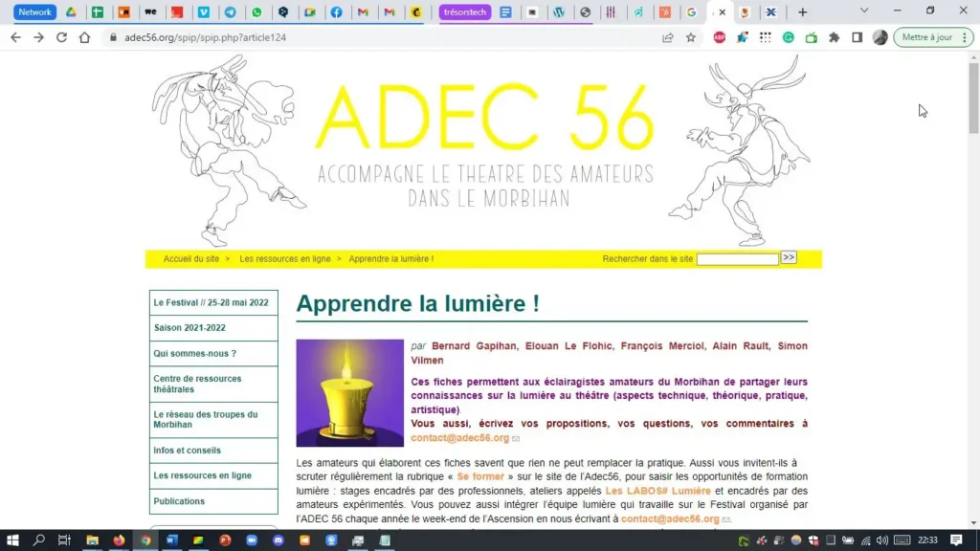This screenshot has height=551, width=980.
Task: Click the Mettre à jour button
Action: coord(926,37)
